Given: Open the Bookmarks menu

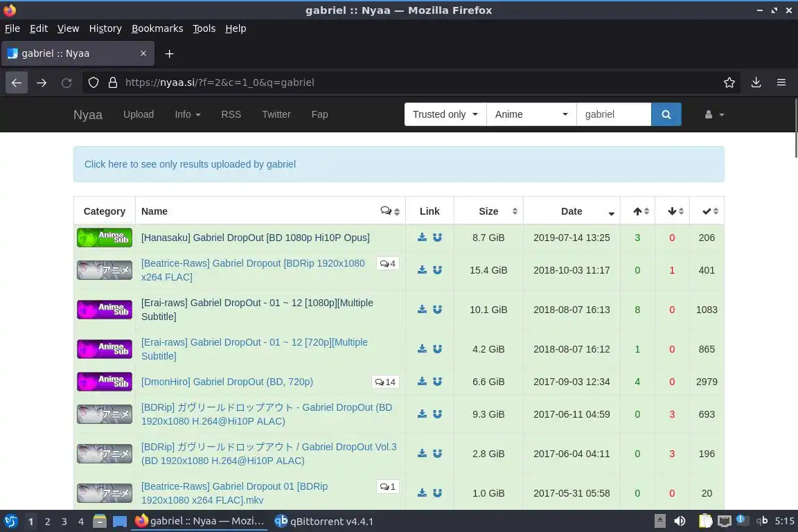Looking at the screenshot, I should coord(157,28).
